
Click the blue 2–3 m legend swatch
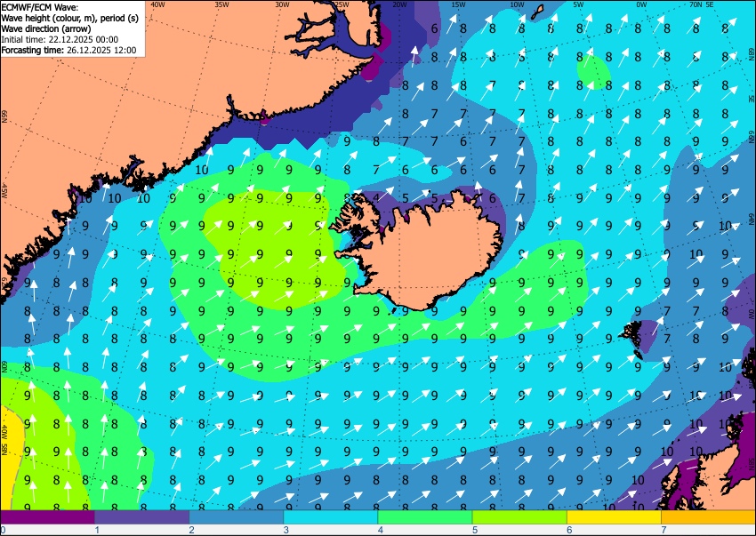[x=237, y=517]
